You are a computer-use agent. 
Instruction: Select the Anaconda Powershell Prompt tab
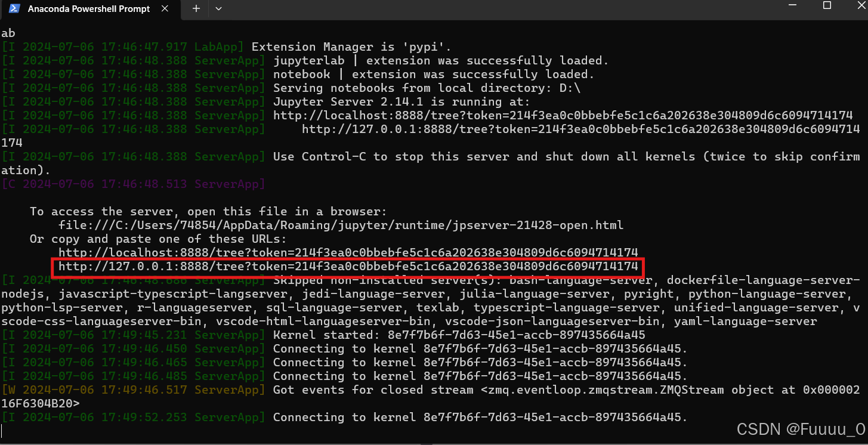tap(92, 10)
